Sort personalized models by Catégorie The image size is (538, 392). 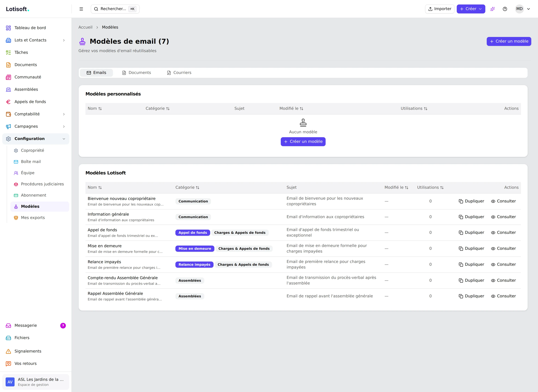pos(158,109)
